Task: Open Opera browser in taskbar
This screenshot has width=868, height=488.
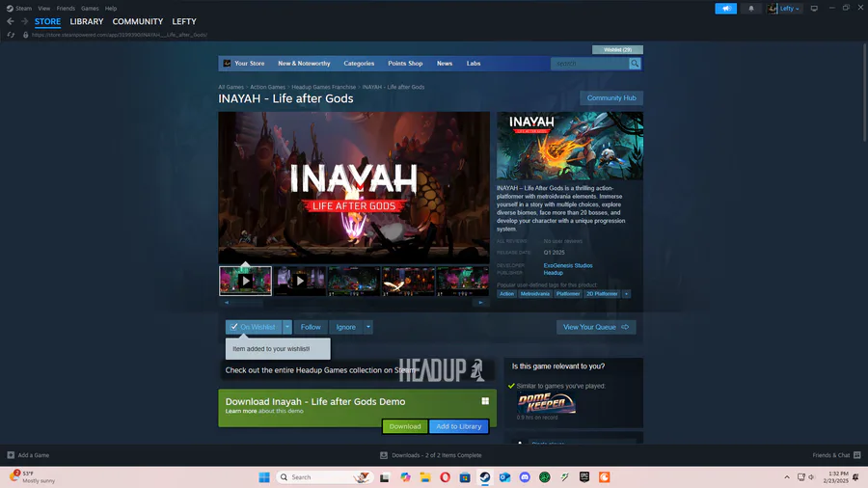Action: pos(445,477)
